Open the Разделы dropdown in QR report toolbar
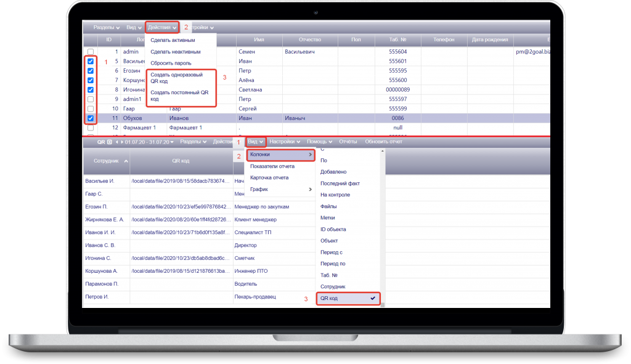 (x=193, y=142)
